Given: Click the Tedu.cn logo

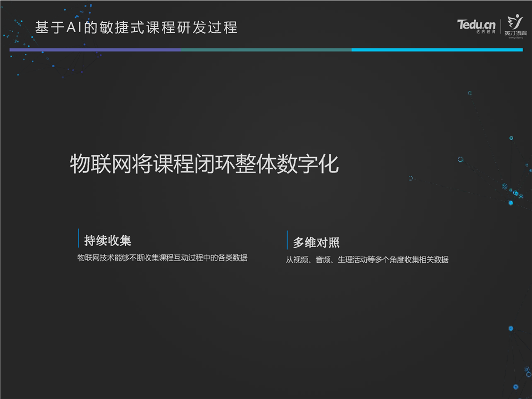Looking at the screenshot, I should click(475, 24).
